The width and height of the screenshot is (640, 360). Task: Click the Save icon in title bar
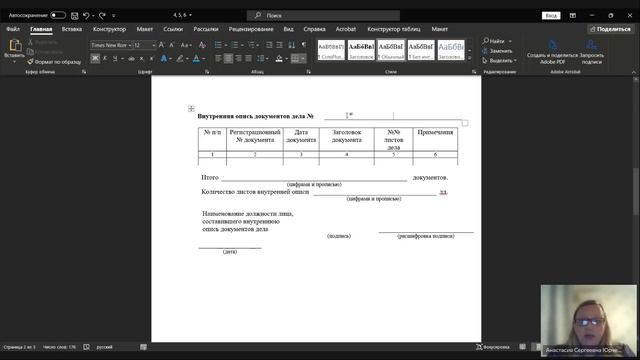75,16
